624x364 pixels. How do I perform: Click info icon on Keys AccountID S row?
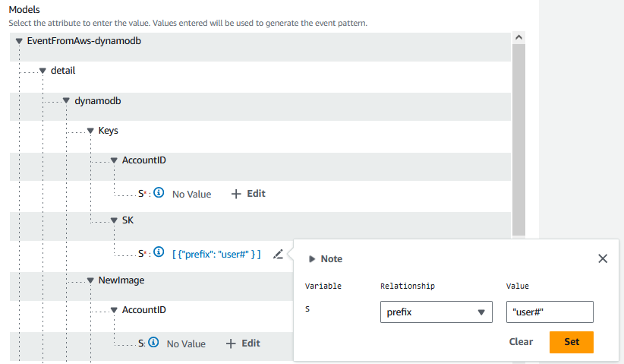[x=159, y=193]
